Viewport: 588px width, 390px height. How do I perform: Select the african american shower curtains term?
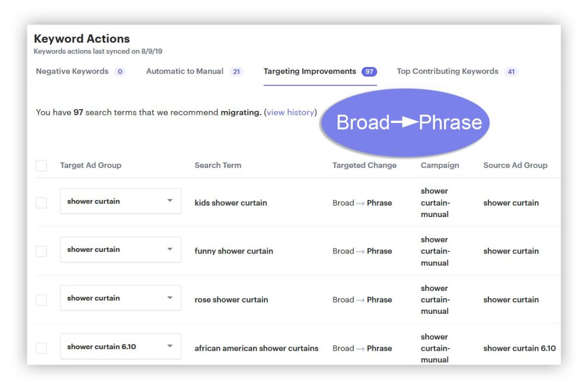point(256,349)
